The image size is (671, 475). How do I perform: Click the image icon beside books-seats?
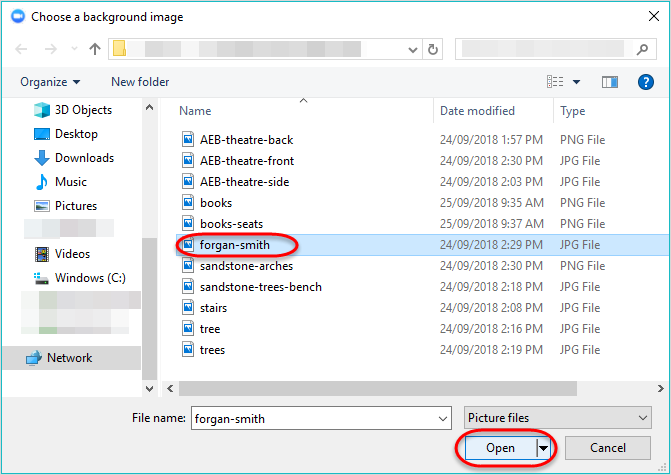(x=188, y=223)
